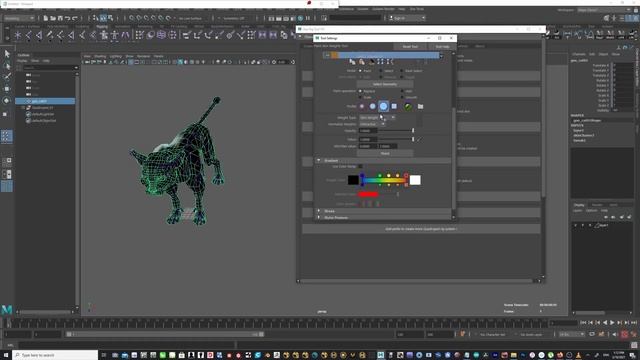640x360 pixels.
Task: Browse for a brush profile file
Action: coord(420,106)
